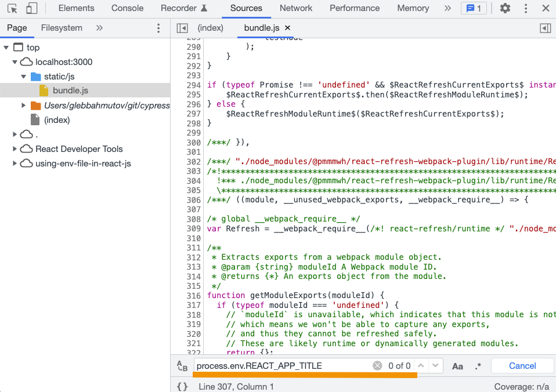The image size is (556, 392).
Task: Open the DevTools settings gear
Action: [504, 8]
